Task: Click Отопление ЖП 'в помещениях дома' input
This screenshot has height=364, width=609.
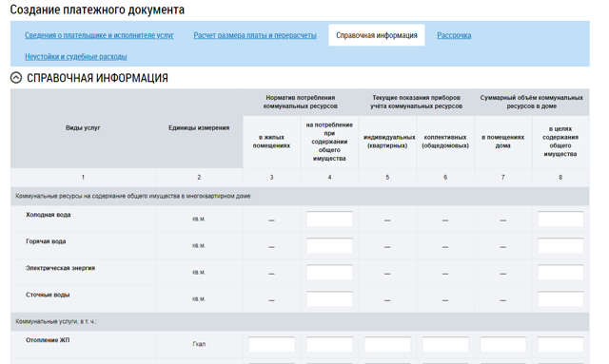Action: click(x=503, y=344)
